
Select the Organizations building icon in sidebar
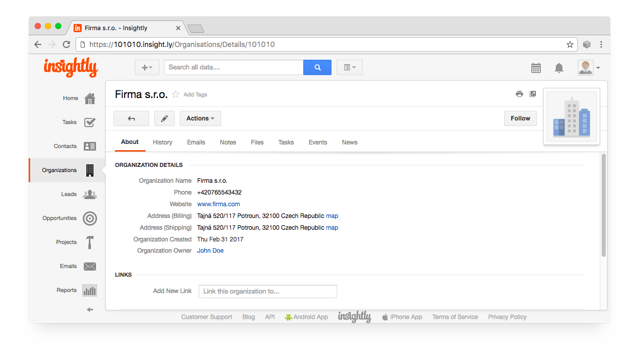pos(90,170)
